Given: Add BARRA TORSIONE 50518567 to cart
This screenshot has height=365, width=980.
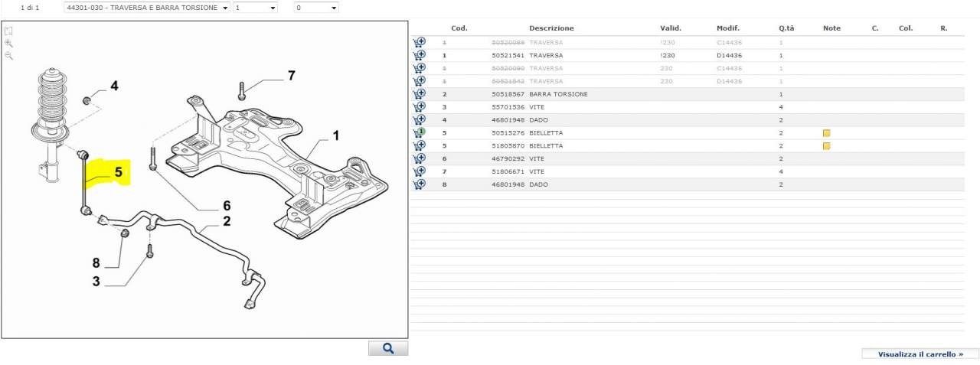Looking at the screenshot, I should pos(419,94).
